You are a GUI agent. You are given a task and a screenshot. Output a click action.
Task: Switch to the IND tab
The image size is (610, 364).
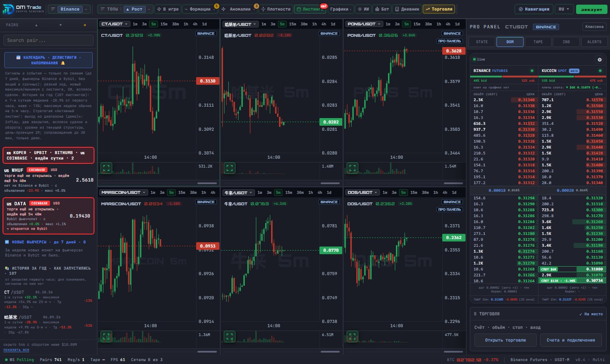pos(566,42)
